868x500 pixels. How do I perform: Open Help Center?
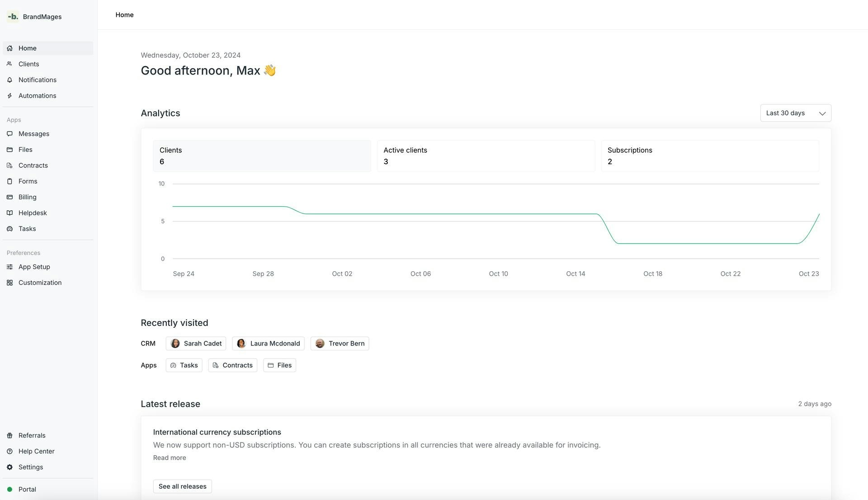[48, 451]
